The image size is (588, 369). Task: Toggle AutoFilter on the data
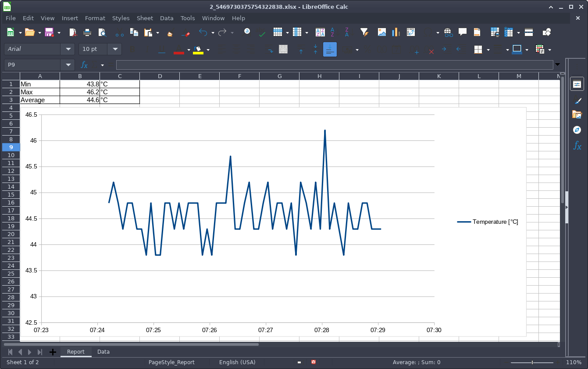(x=364, y=32)
